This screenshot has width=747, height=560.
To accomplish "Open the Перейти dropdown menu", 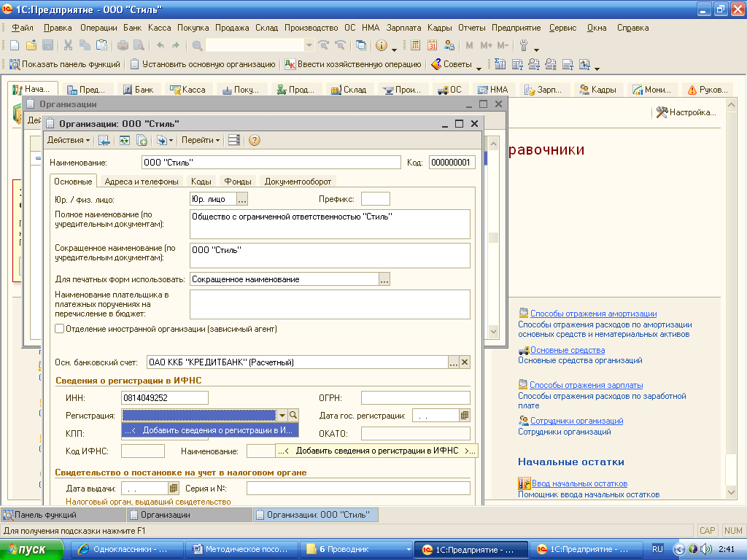I will (200, 140).
